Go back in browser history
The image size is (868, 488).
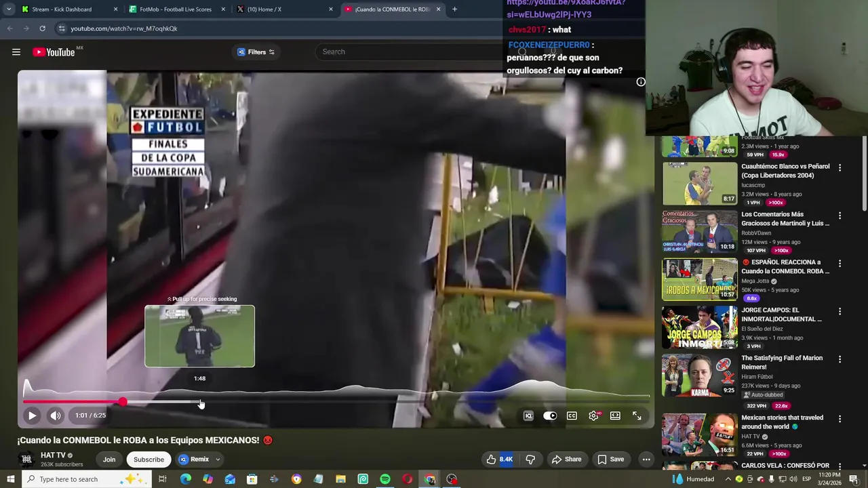[9, 28]
